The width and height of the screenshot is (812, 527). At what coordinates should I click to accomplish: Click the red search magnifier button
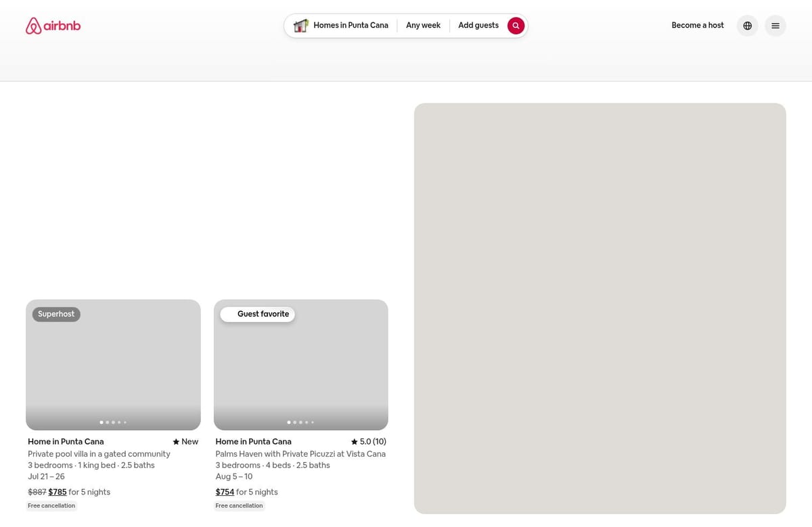pyautogui.click(x=516, y=26)
